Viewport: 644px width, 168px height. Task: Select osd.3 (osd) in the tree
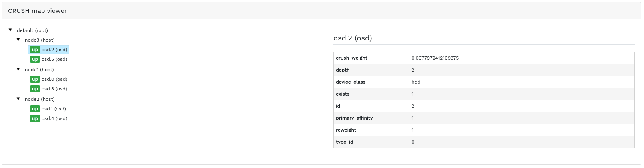(x=54, y=89)
